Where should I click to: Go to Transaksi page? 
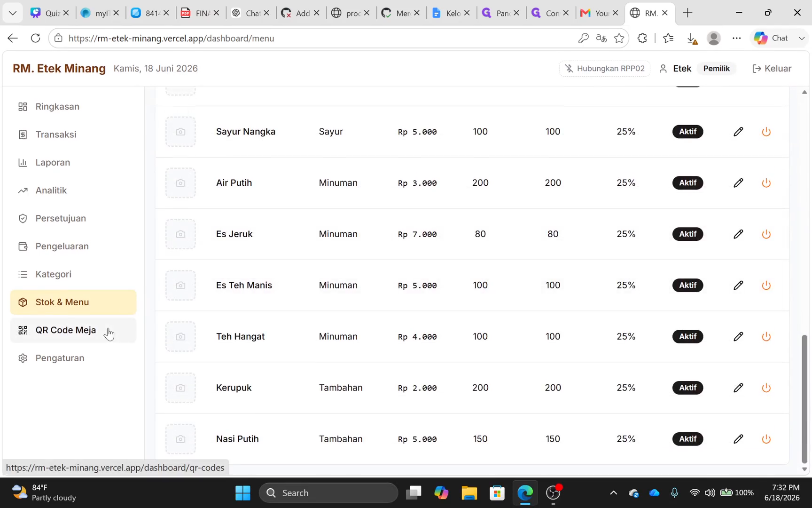click(73, 135)
